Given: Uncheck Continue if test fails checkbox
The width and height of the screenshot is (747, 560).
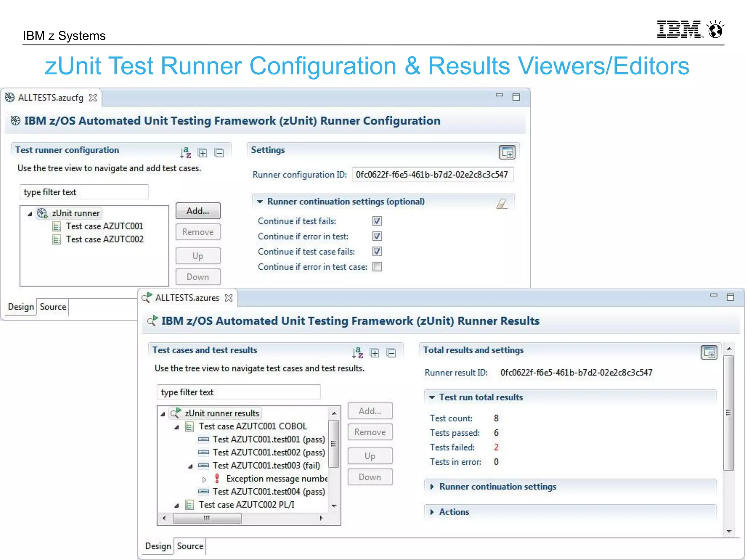Looking at the screenshot, I should (x=377, y=221).
